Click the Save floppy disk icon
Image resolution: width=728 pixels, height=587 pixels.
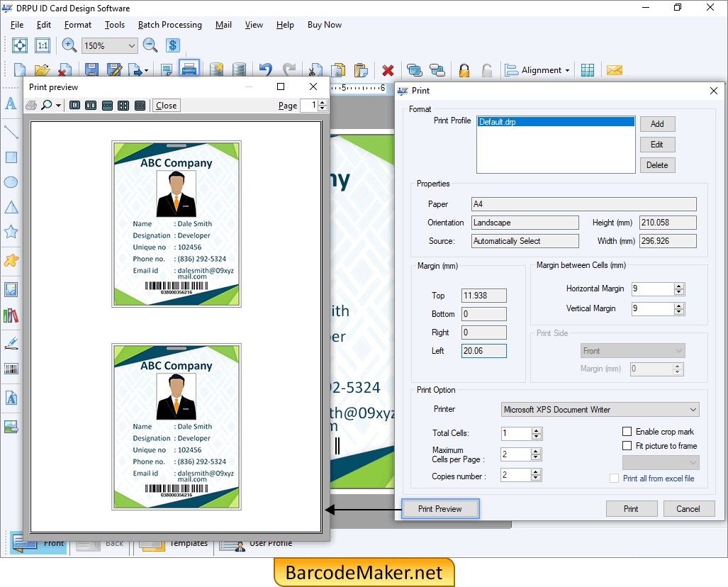[91, 69]
